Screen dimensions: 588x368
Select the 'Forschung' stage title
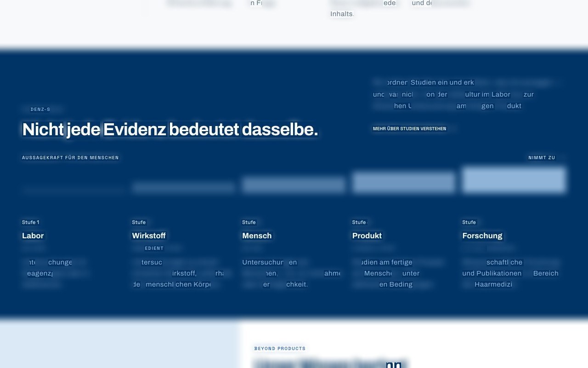482,236
